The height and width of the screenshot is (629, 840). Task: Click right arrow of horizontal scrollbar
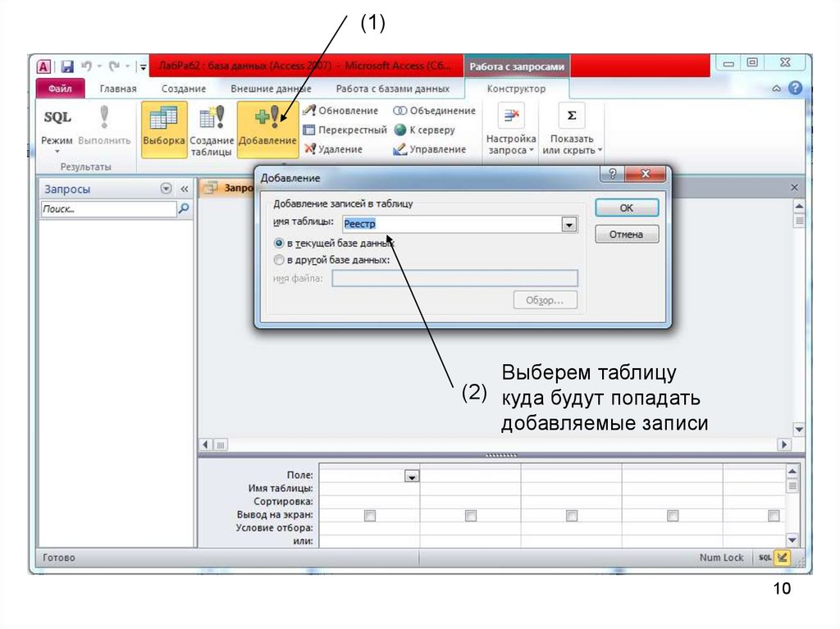point(784,444)
